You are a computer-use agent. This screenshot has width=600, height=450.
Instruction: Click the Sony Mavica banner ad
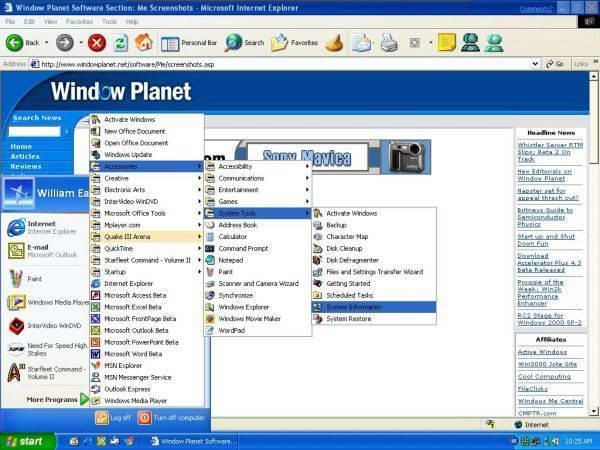pos(333,157)
